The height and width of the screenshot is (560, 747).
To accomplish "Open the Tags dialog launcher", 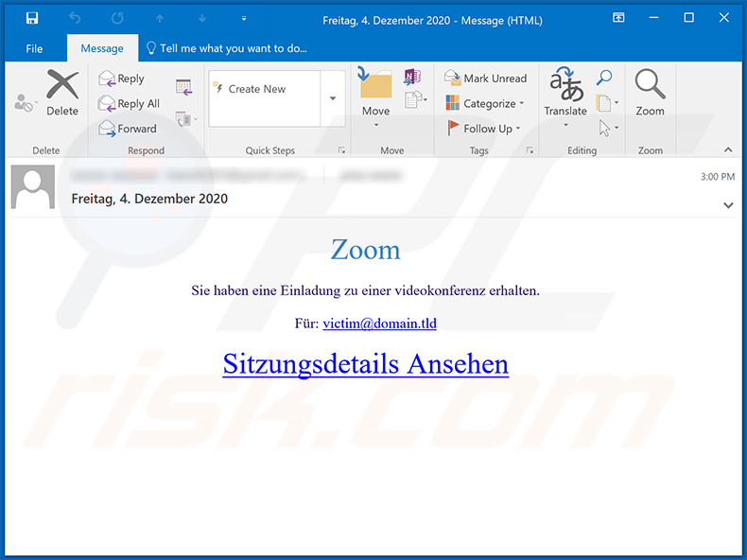I will (530, 150).
